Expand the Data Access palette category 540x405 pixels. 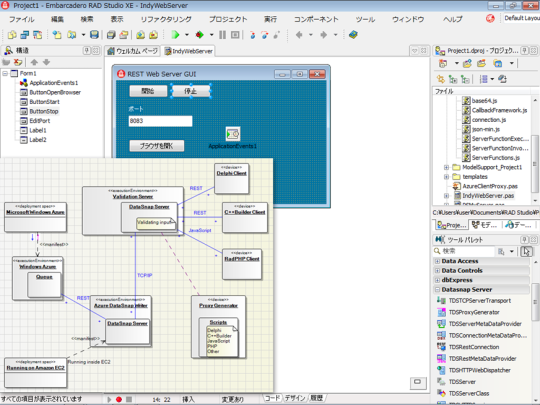click(x=437, y=261)
